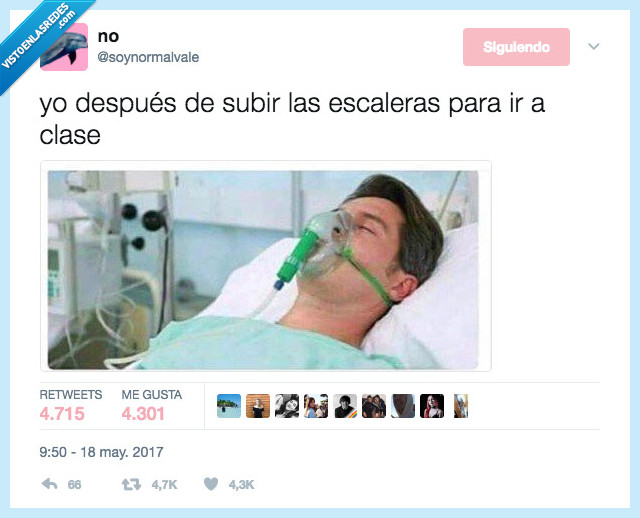Click the VISTOENLASREDES.com corner banner
The width and height of the screenshot is (640, 518).
click(39, 37)
